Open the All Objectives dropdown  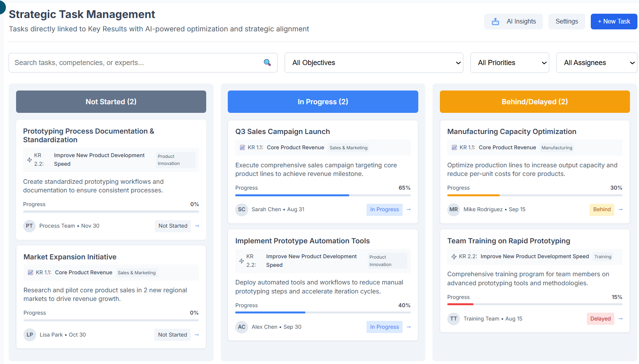click(x=374, y=63)
